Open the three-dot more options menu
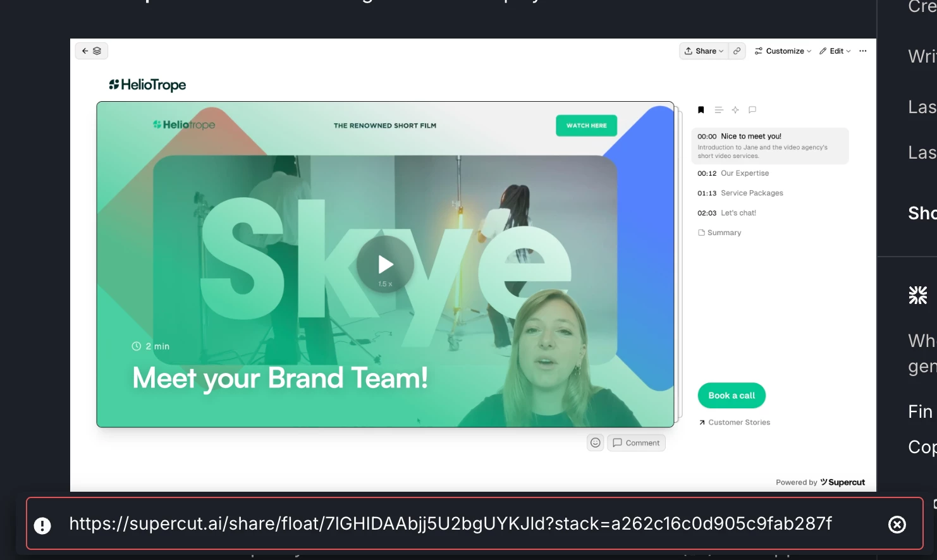This screenshot has width=937, height=560. pos(863,51)
